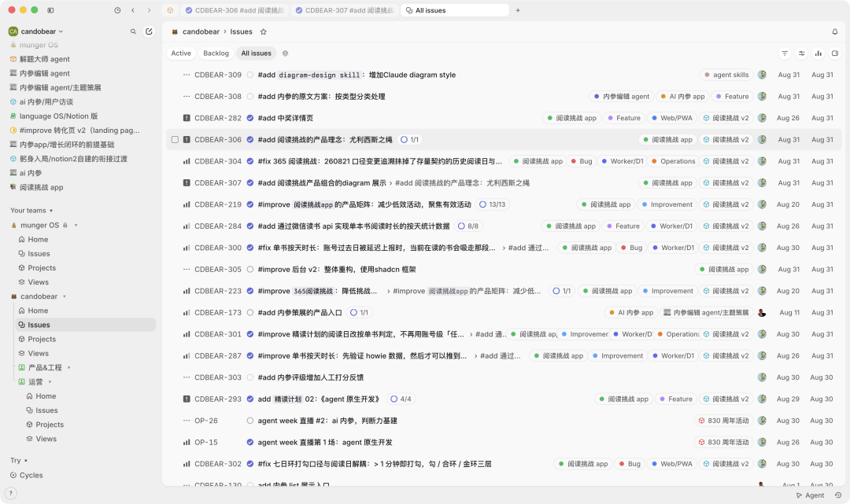
Task: Open the history icon beside Agent
Action: pos(838,495)
